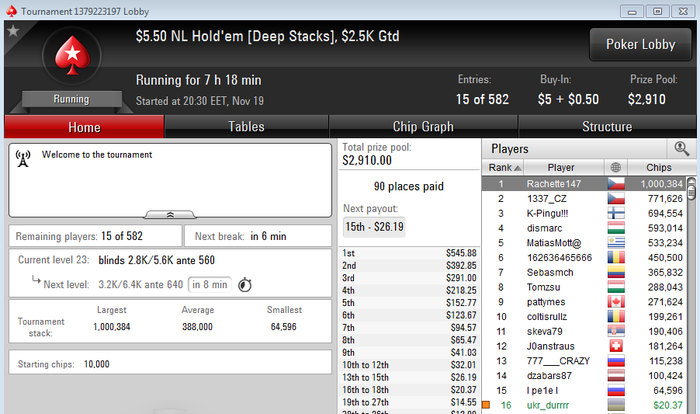Image resolution: width=700 pixels, height=414 pixels.
Task: Open the player search magnifier icon
Action: click(682, 148)
